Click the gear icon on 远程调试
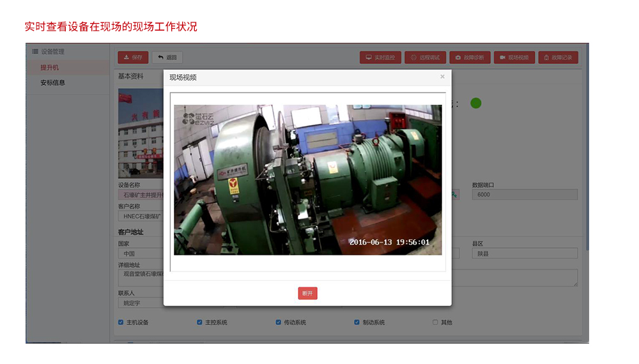 413,57
